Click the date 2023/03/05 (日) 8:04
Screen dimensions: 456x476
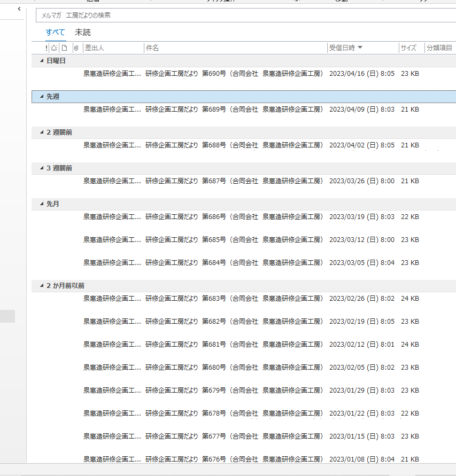pyautogui.click(x=362, y=263)
